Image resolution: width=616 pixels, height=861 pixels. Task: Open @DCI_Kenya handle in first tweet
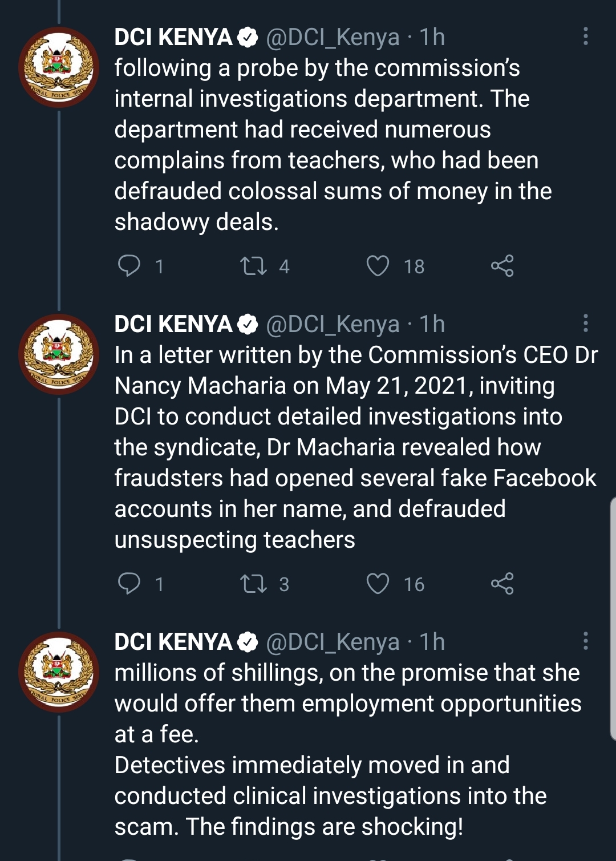tap(333, 37)
